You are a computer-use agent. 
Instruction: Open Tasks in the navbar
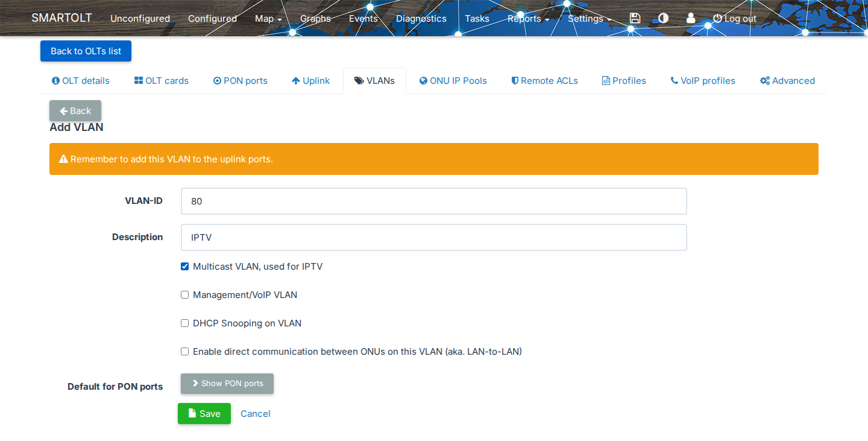coord(477,19)
